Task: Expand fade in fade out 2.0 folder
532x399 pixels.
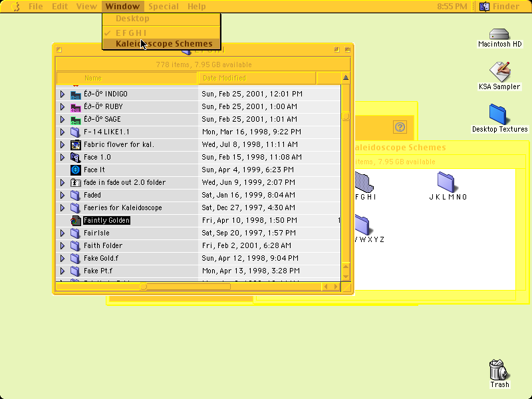Action: click(x=63, y=182)
